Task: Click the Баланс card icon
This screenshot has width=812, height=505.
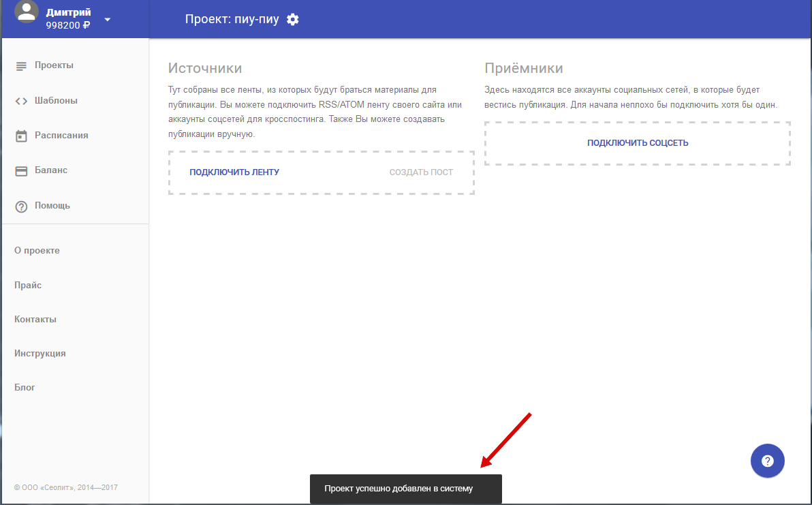Action: point(21,171)
